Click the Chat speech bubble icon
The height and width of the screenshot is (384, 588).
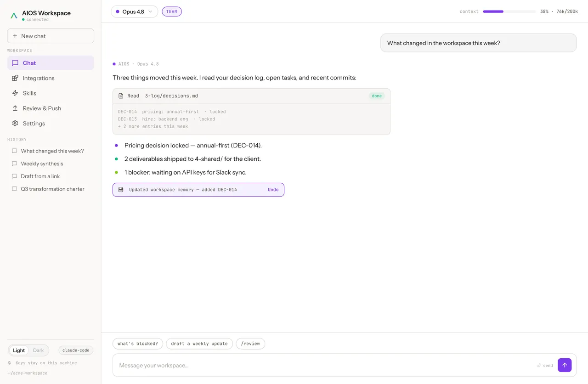pos(15,63)
